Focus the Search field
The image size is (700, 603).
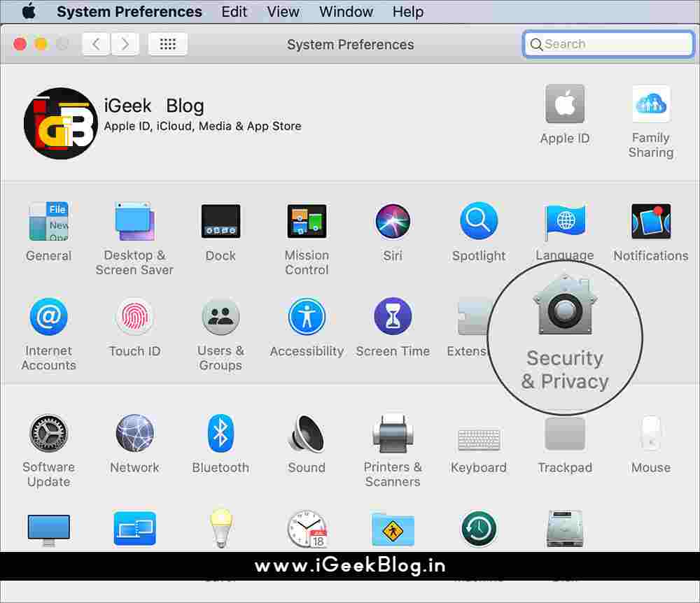(x=608, y=43)
